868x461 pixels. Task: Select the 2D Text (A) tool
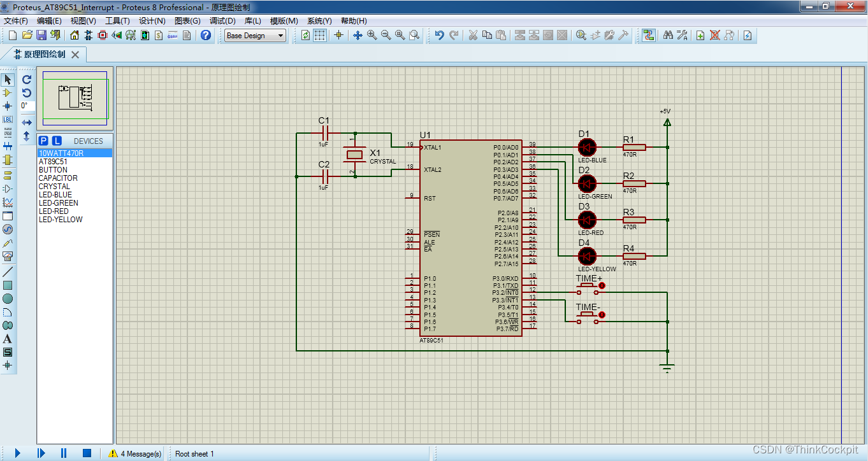click(8, 339)
